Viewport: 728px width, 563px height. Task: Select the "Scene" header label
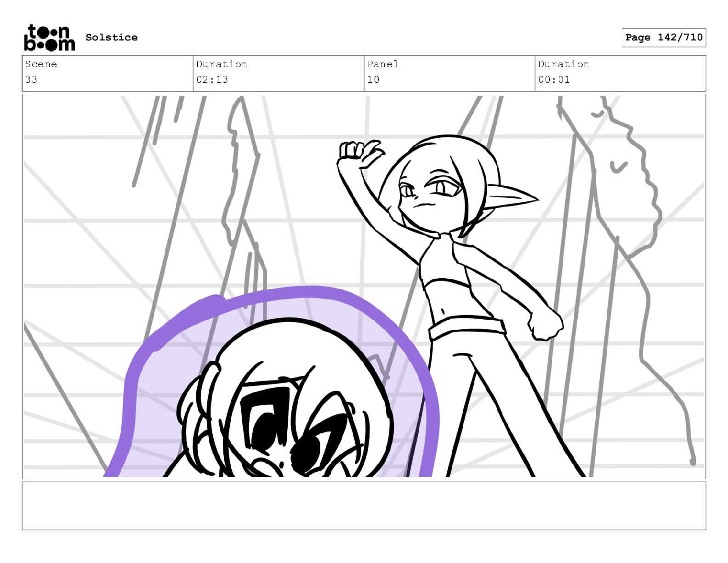pyautogui.click(x=41, y=64)
